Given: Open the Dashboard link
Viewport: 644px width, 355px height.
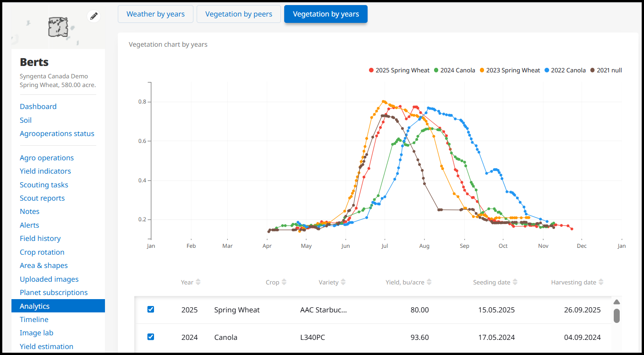Looking at the screenshot, I should tap(38, 107).
